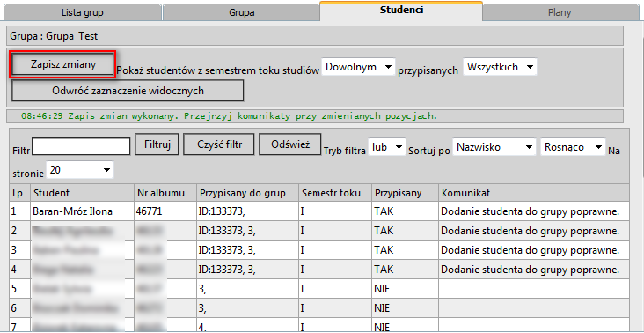Switch to the Lista grup tab
Image resolution: width=644 pixels, height=333 pixels.
tap(82, 12)
